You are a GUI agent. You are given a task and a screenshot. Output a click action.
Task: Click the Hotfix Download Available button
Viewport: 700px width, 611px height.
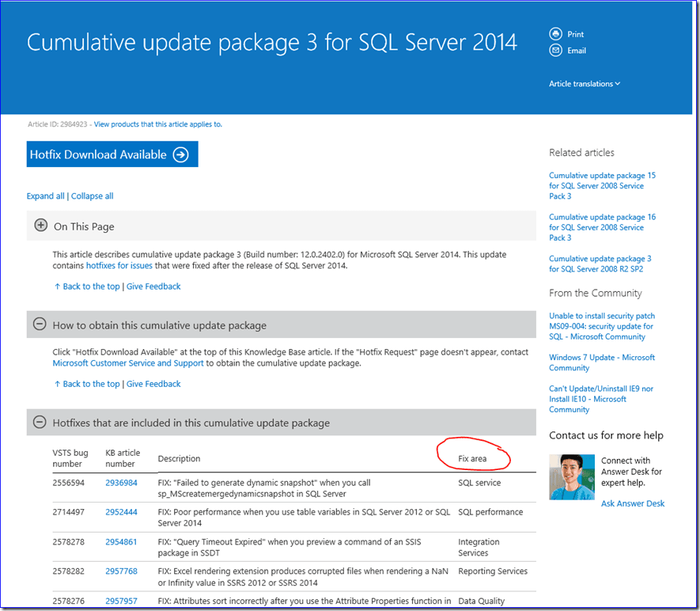coord(112,154)
